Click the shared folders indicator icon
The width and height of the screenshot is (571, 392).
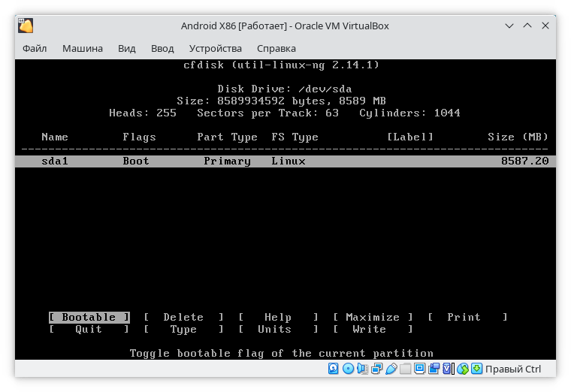coord(406,369)
